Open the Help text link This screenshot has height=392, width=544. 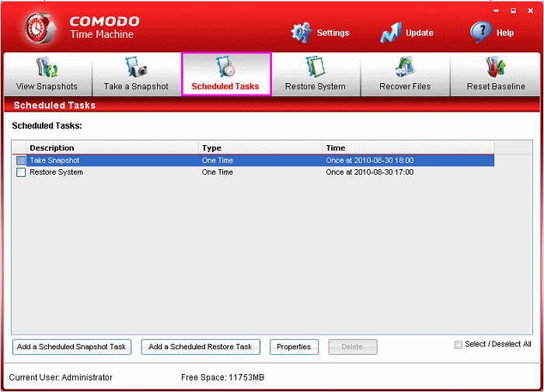pos(505,33)
